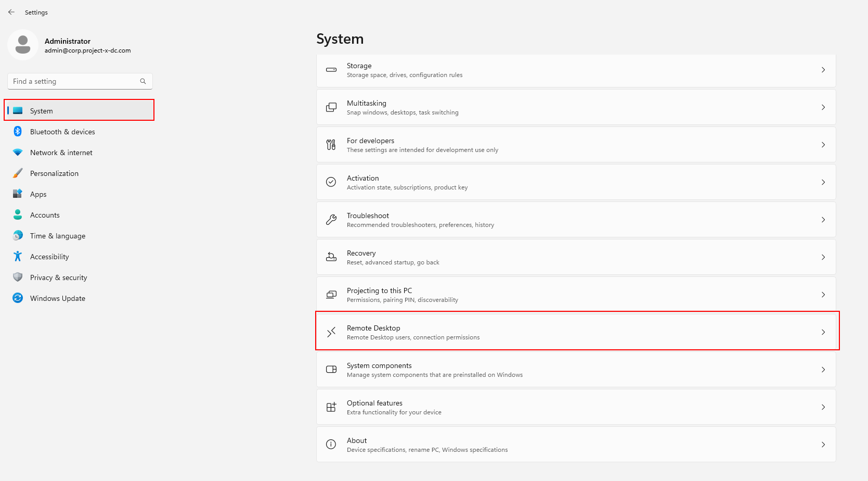Open System components row
Viewport: 868px width, 481px height.
pyautogui.click(x=575, y=370)
